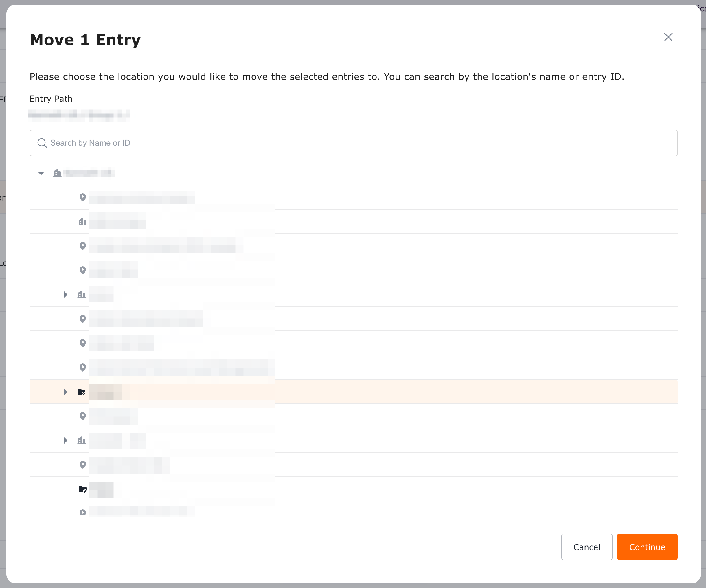Click the folder icon lacking an expand arrow
706x588 pixels.
pos(82,489)
